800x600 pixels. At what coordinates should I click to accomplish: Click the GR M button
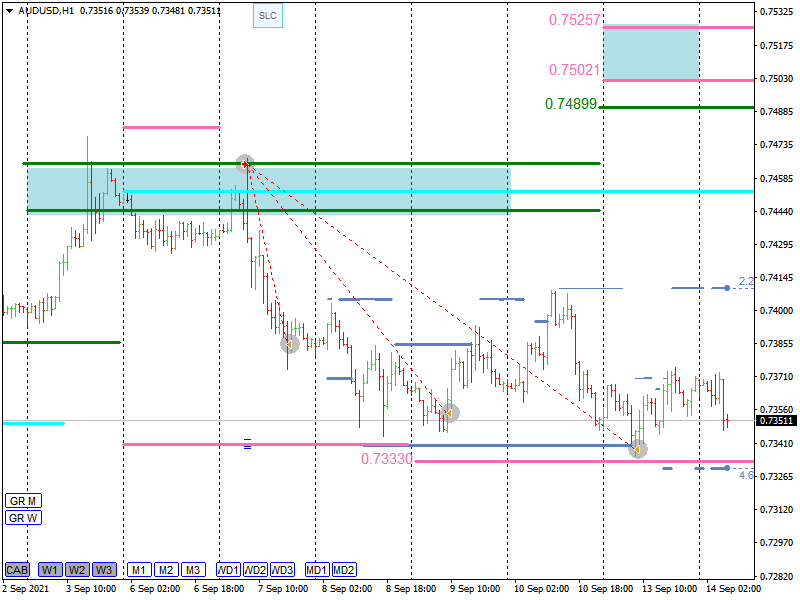coord(22,500)
